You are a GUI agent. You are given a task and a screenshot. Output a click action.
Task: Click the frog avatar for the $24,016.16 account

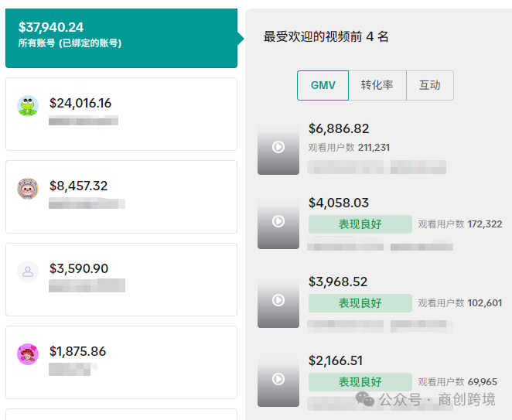click(x=28, y=106)
